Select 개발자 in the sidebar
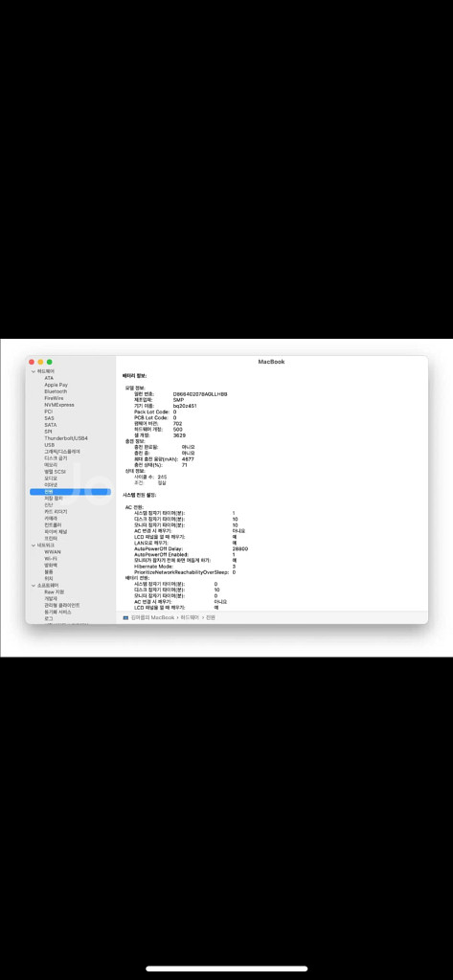 point(51,598)
